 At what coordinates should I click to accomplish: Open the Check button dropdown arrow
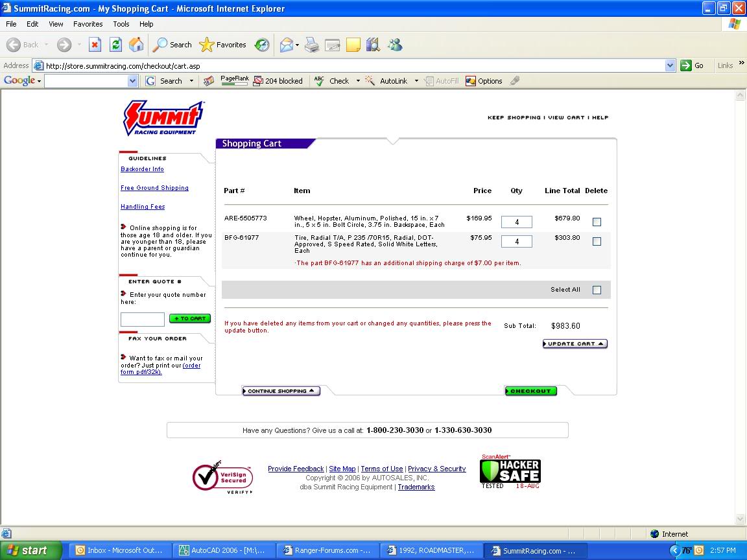(358, 81)
